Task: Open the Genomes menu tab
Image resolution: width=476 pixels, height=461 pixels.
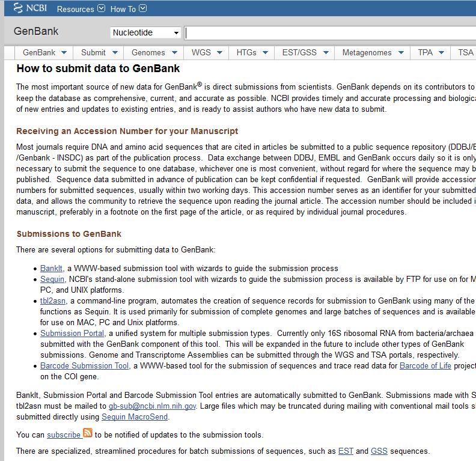Action: coord(154,53)
